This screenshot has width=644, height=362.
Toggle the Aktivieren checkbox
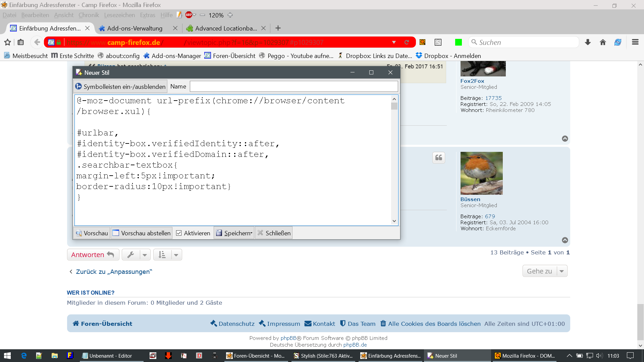click(179, 233)
